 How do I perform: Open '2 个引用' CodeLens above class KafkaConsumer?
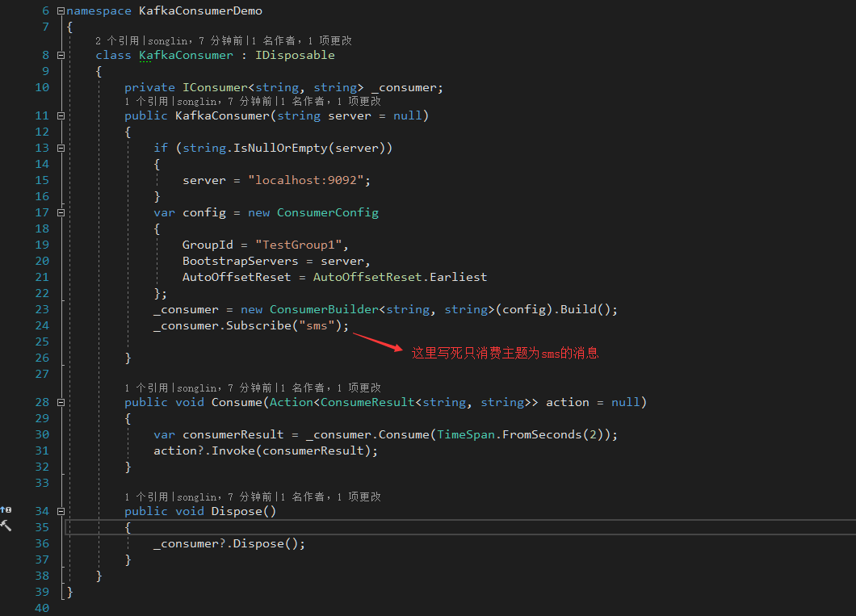tap(117, 41)
